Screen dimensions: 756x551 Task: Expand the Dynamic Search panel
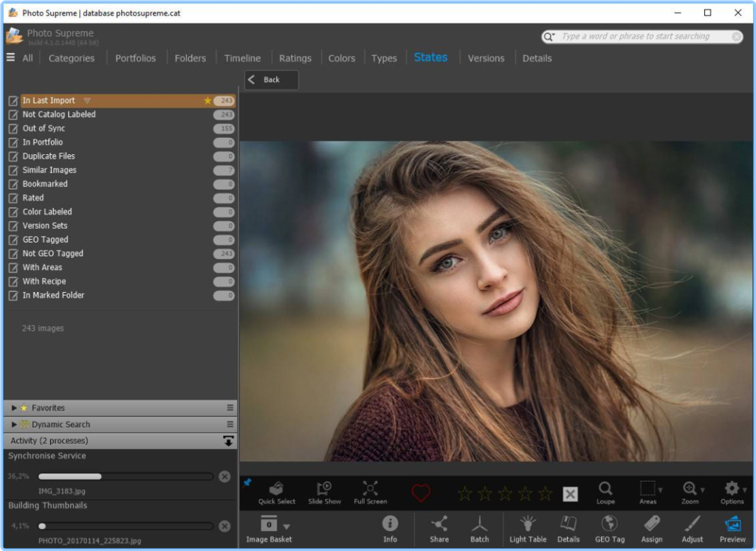tap(14, 425)
